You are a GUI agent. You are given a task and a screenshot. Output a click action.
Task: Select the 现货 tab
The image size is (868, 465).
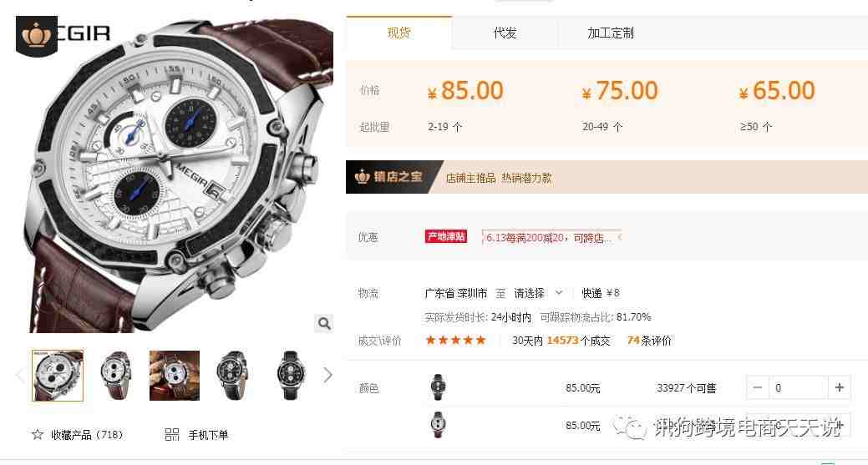(x=398, y=33)
